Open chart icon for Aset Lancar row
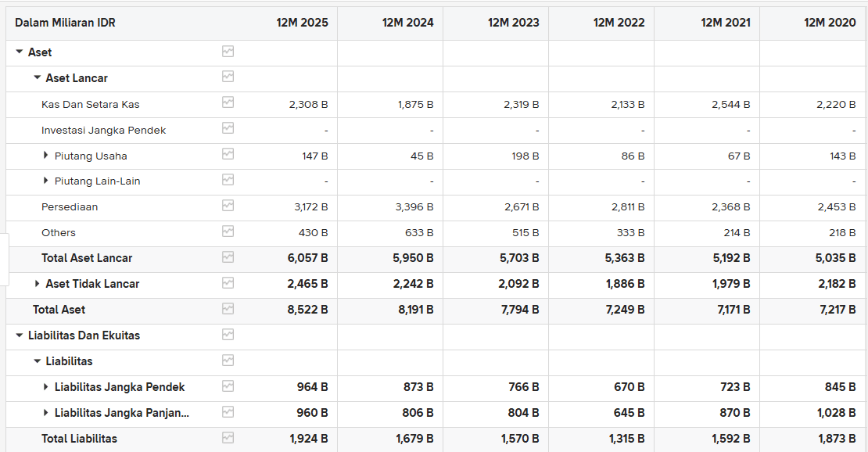868x452 pixels. pos(228,77)
